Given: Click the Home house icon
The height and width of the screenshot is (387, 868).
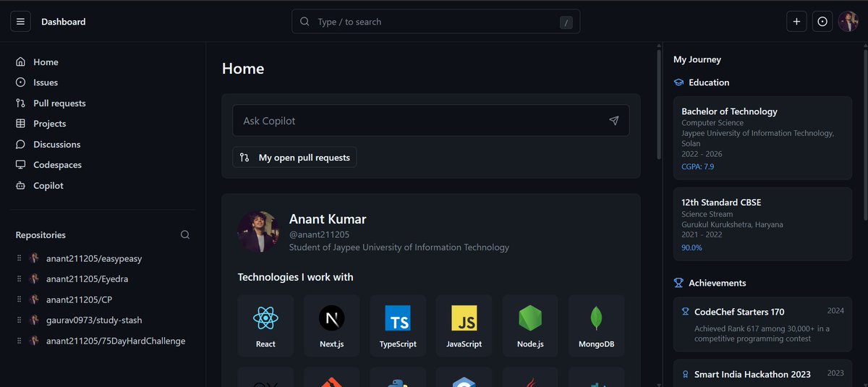Looking at the screenshot, I should click(x=20, y=62).
